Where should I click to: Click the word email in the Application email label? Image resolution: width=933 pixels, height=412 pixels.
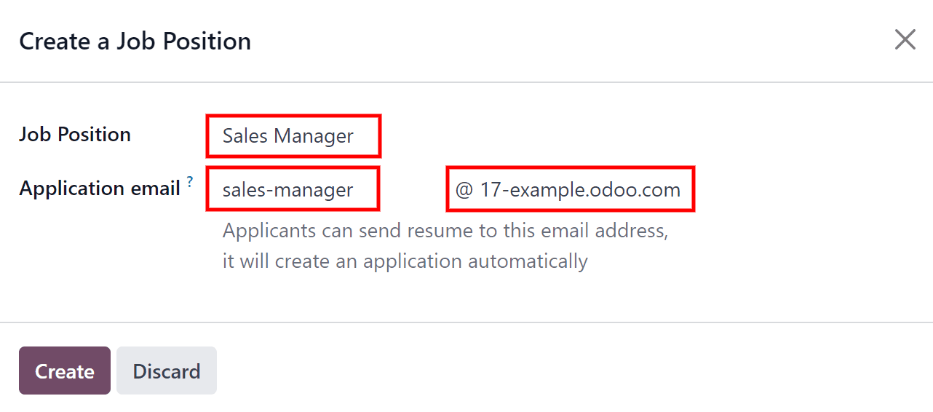(155, 188)
